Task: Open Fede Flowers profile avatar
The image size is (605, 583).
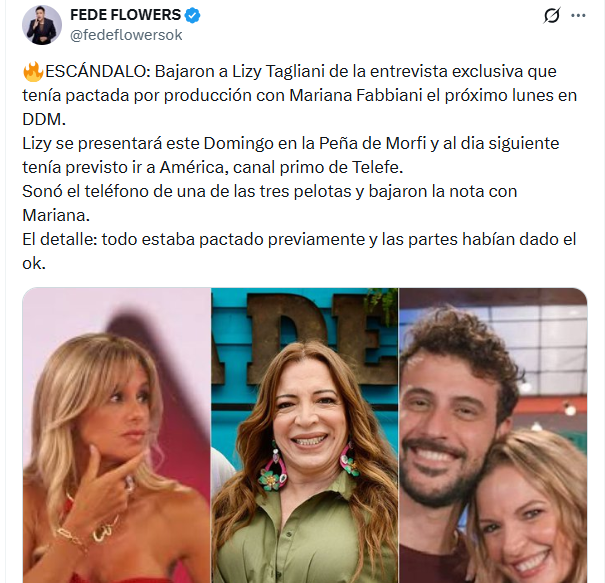Action: click(x=42, y=25)
